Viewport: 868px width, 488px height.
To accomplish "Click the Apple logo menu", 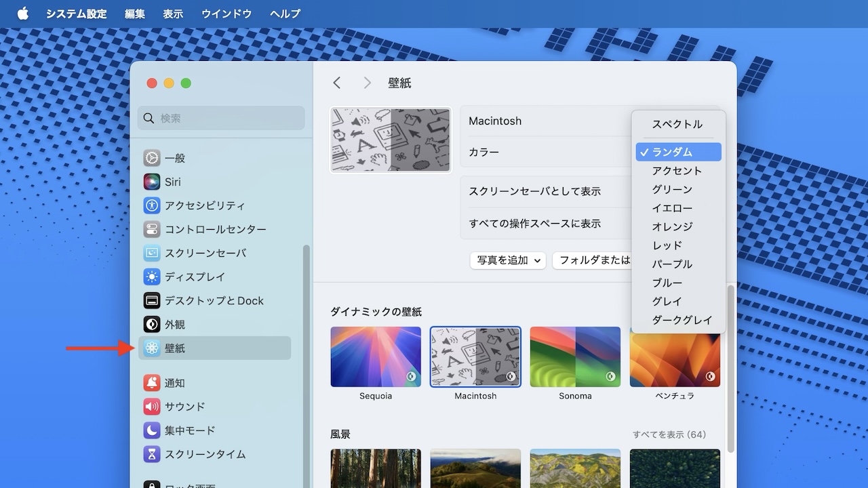I will [x=23, y=14].
